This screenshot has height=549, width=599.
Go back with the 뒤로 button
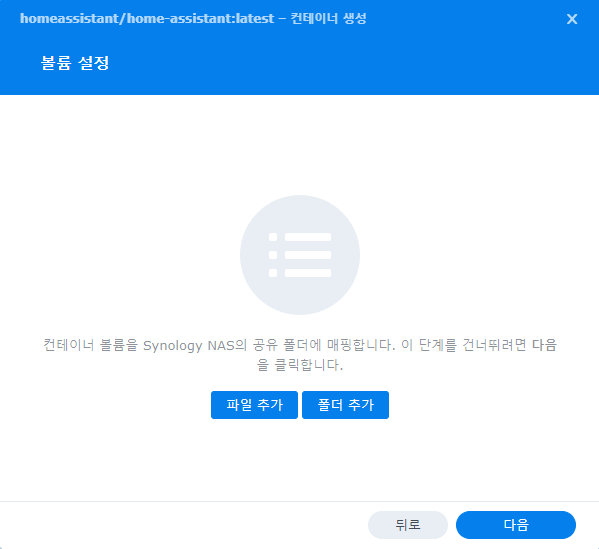[x=408, y=525]
